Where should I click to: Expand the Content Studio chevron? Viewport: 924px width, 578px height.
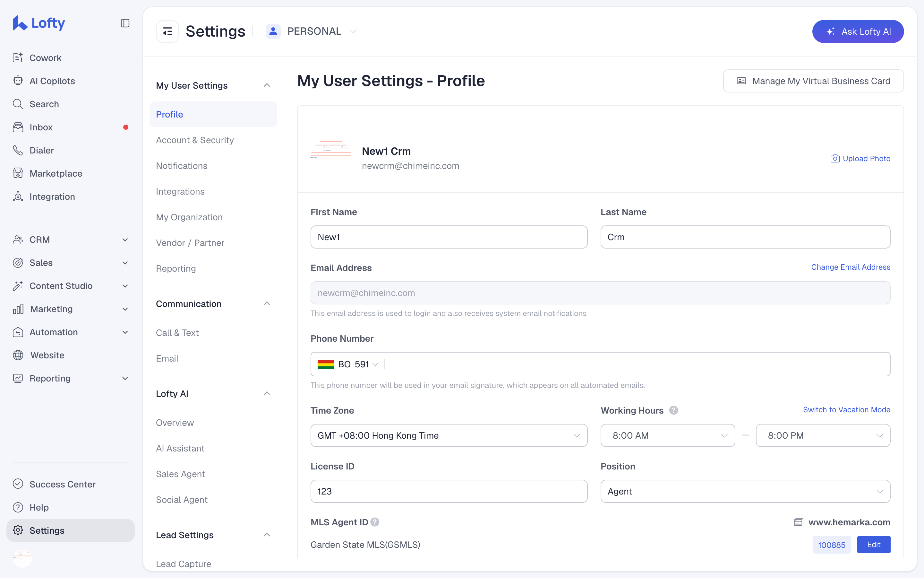(125, 286)
